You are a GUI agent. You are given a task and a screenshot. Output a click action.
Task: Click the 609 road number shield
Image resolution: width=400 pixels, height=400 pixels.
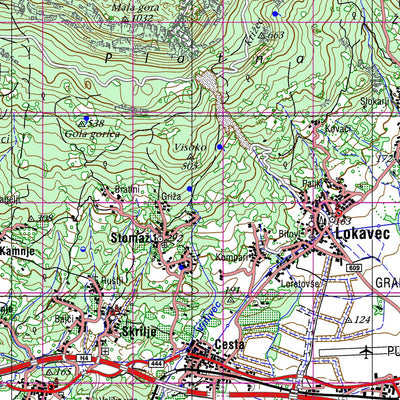click(353, 268)
